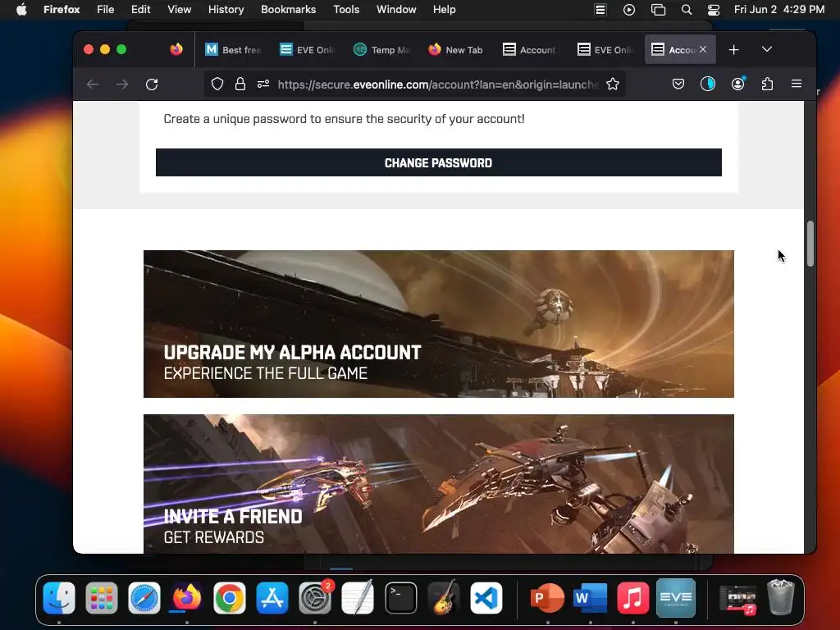
Task: Open the Window menu
Action: [x=396, y=9]
